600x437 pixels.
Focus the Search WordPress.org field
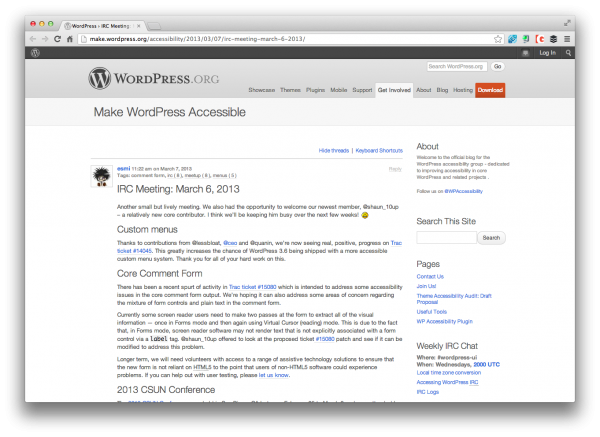457,67
